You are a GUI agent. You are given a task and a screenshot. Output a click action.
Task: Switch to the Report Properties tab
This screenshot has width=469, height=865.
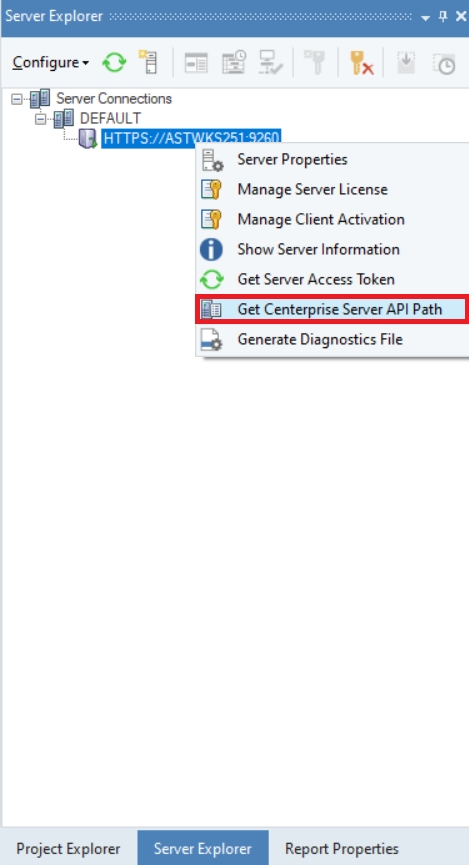pyautogui.click(x=342, y=848)
